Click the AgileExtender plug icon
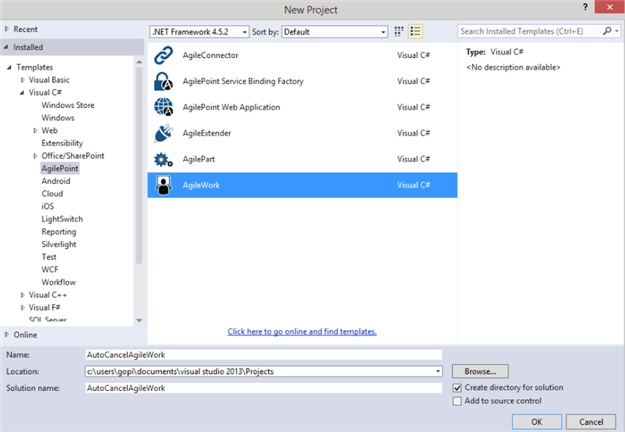Image resolution: width=625 pixels, height=432 pixels. point(163,133)
